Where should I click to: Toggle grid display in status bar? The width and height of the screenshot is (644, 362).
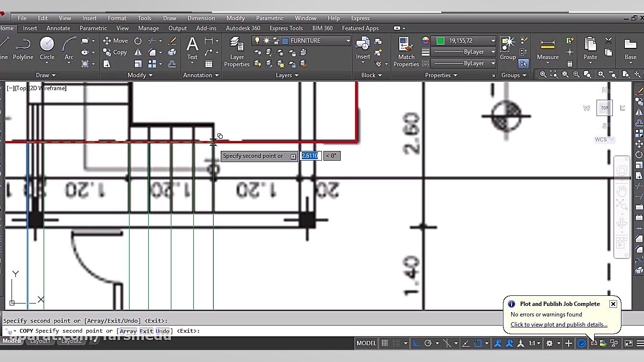385,343
